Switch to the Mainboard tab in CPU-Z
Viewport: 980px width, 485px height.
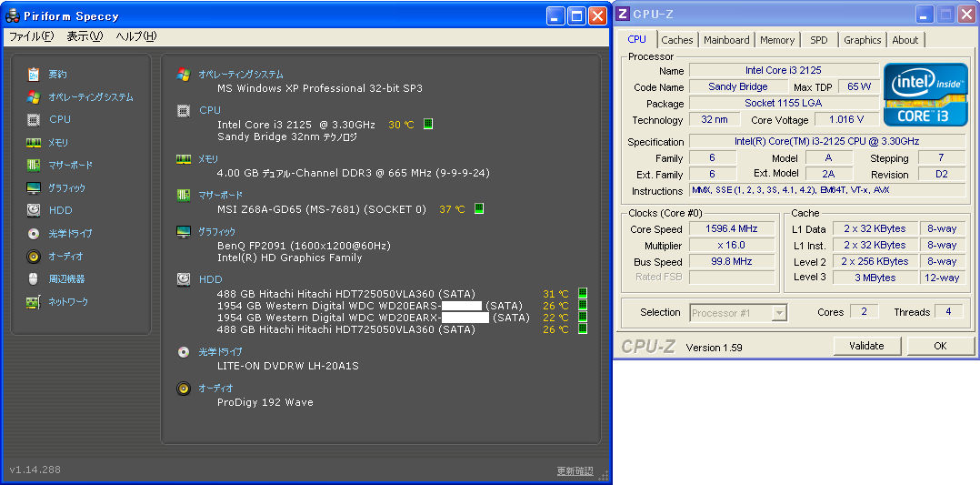726,40
